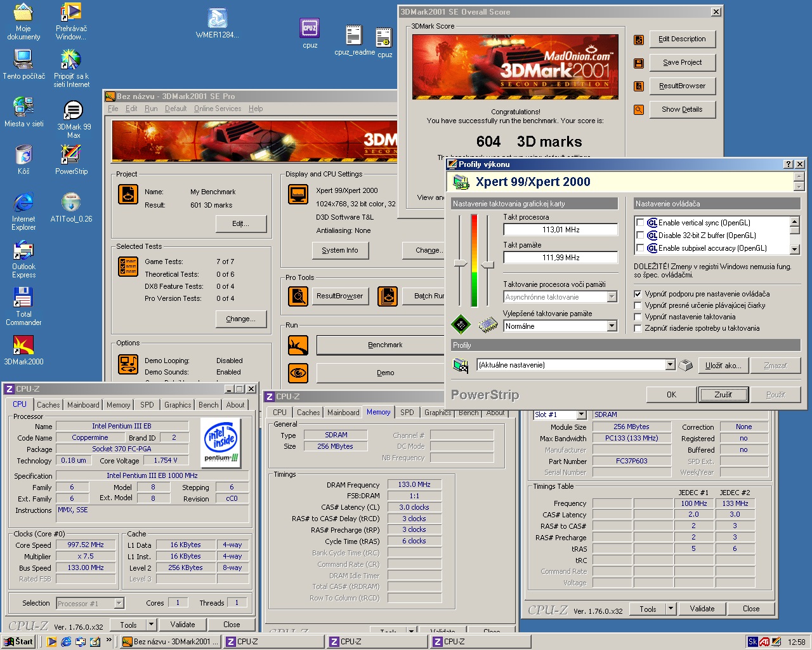Click Show Details in score window
This screenshot has height=650, width=812.
[x=682, y=110]
